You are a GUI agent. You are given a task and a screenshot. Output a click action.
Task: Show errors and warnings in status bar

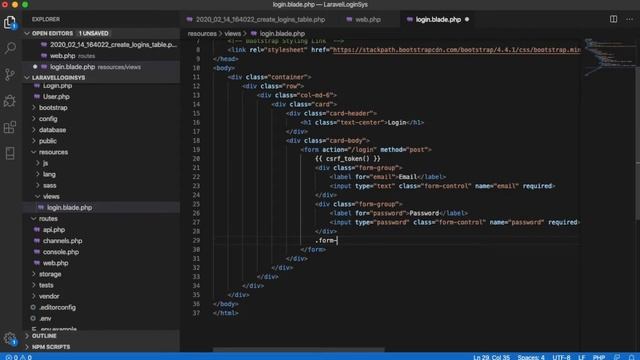tap(18, 357)
